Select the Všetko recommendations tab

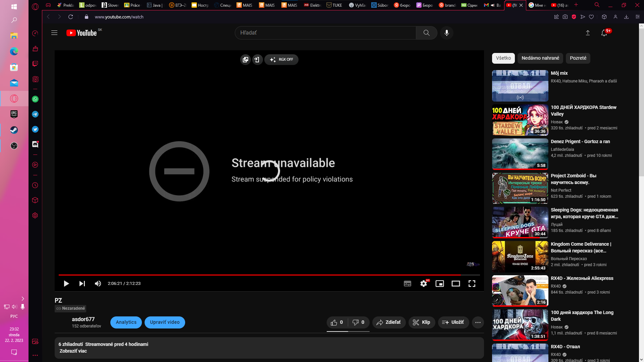tap(504, 58)
